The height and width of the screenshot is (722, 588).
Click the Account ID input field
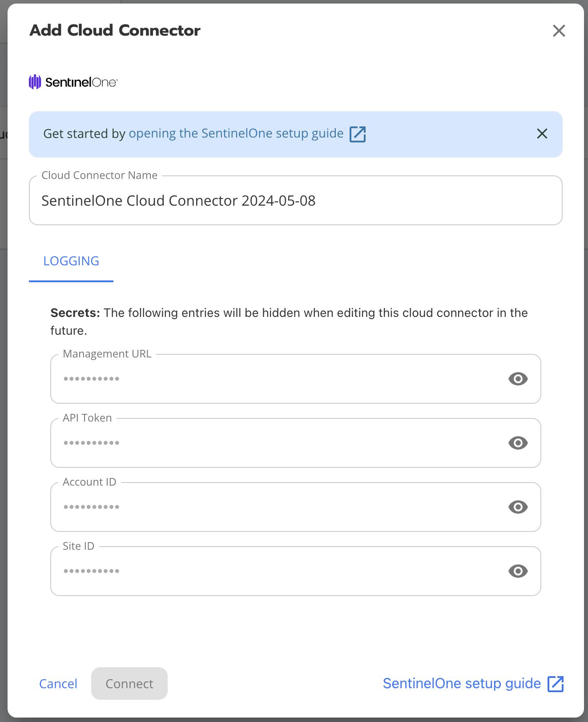coord(296,507)
